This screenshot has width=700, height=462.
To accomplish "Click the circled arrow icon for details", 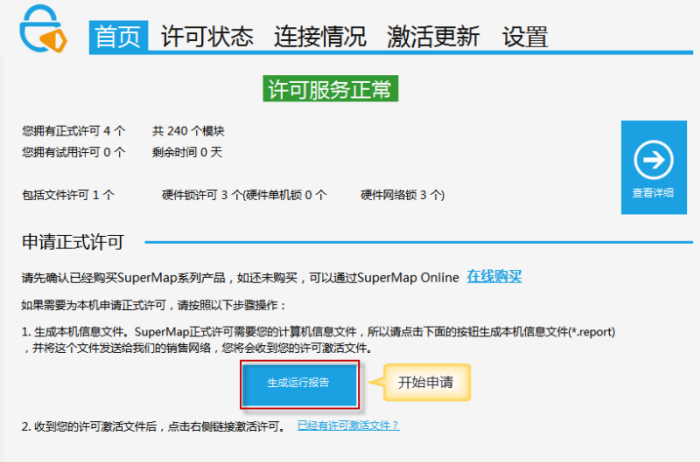I will (652, 160).
